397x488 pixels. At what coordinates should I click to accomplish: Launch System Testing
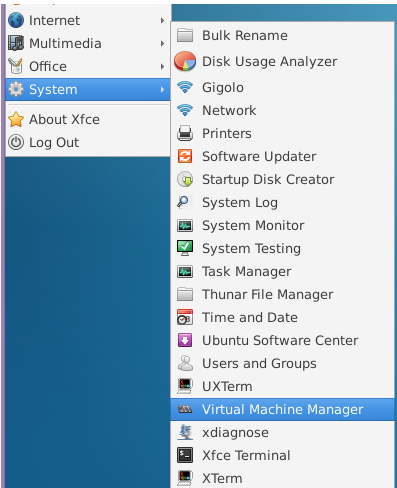pyautogui.click(x=283, y=248)
